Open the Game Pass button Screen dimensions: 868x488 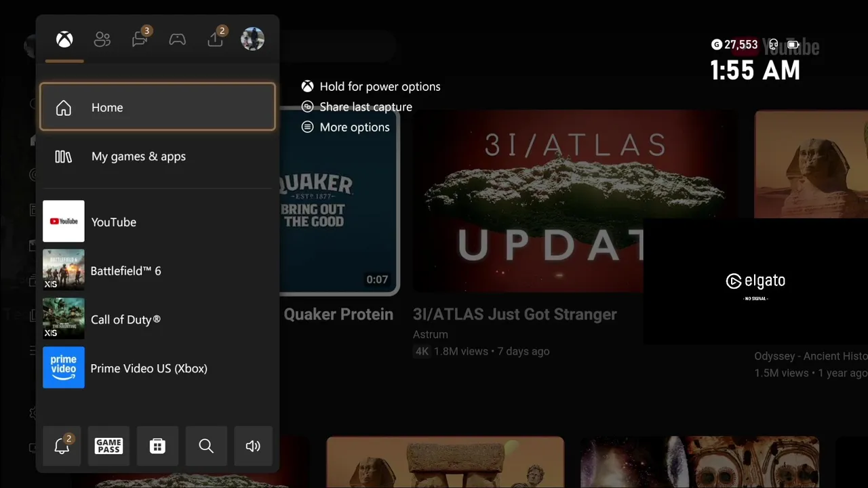[108, 445]
